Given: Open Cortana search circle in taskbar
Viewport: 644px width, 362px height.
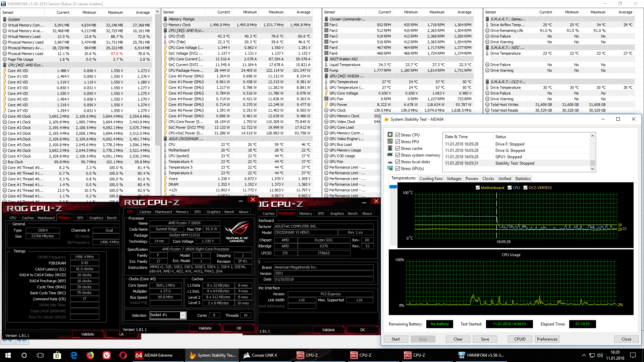Looking at the screenshot, I should [24, 355].
